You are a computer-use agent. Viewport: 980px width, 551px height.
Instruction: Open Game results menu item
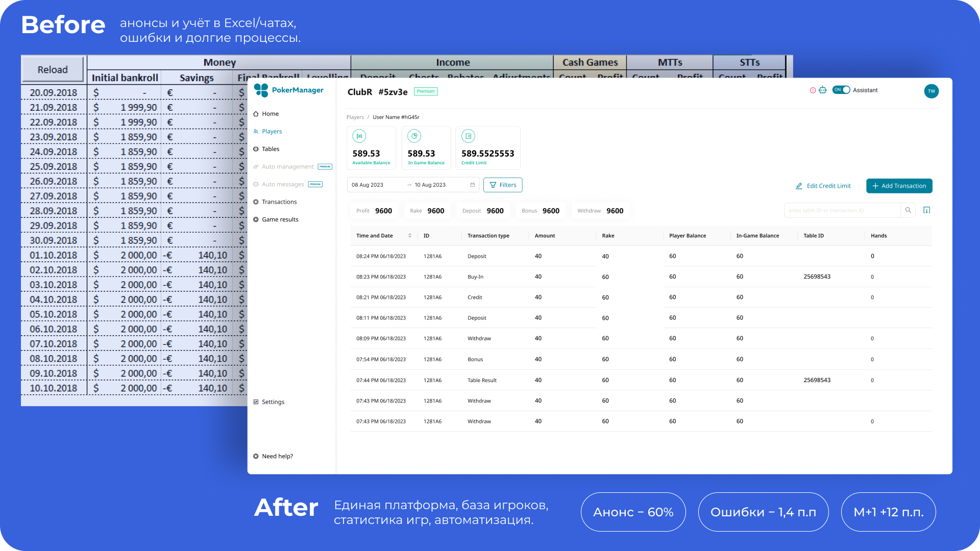click(280, 219)
